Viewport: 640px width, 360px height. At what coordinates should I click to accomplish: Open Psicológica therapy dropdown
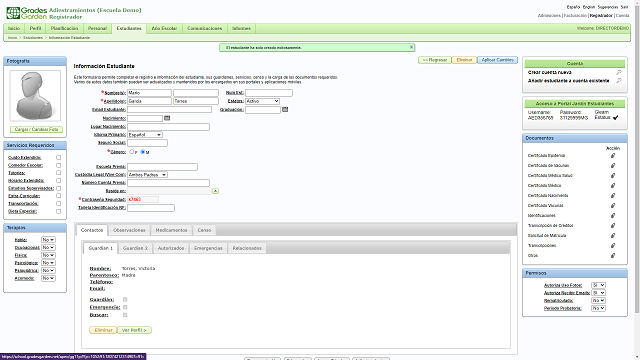coord(48,263)
